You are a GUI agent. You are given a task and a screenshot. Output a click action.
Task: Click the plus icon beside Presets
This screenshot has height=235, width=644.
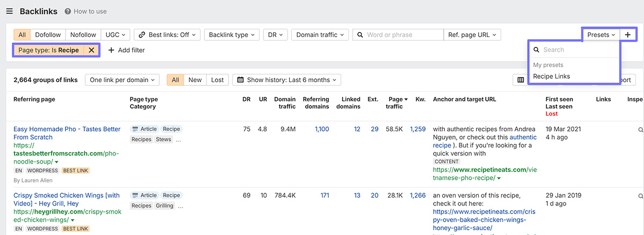click(x=627, y=34)
